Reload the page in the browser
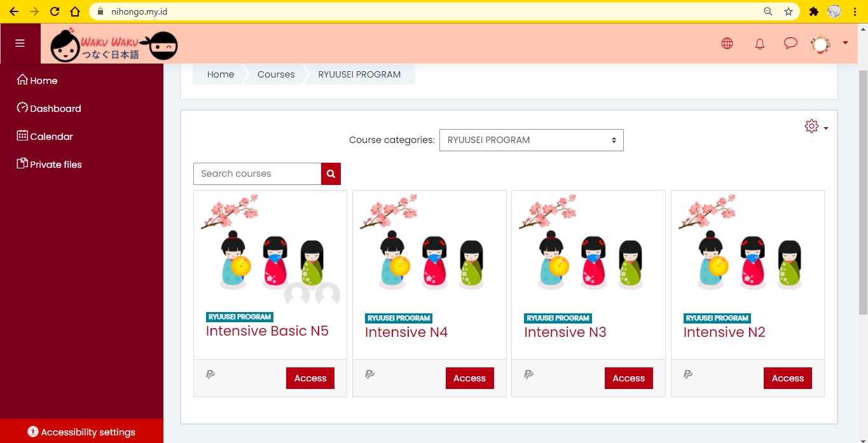This screenshot has height=443, width=868. pyautogui.click(x=55, y=11)
